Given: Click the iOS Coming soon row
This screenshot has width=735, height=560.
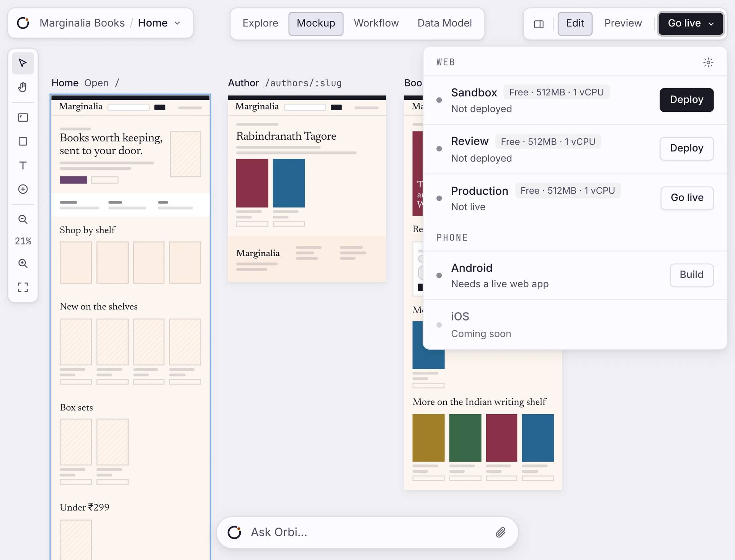Looking at the screenshot, I should coord(575,324).
